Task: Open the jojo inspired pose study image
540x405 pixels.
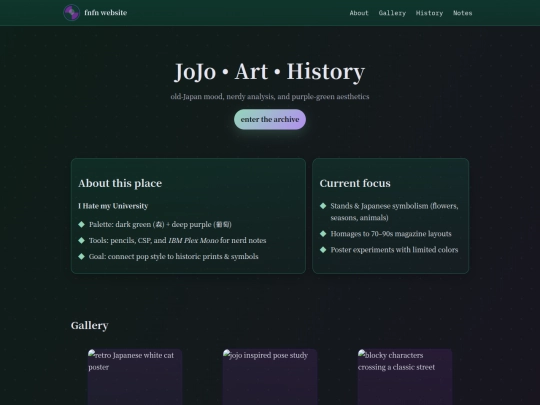Action: [270, 377]
